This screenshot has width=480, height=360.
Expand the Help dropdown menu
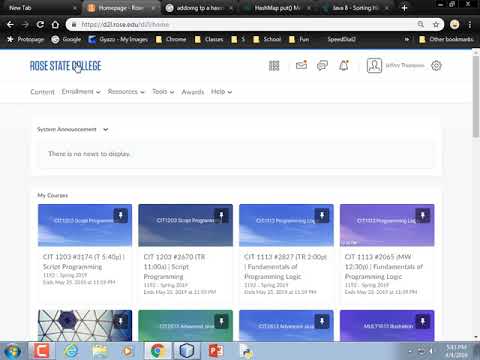[x=221, y=92]
